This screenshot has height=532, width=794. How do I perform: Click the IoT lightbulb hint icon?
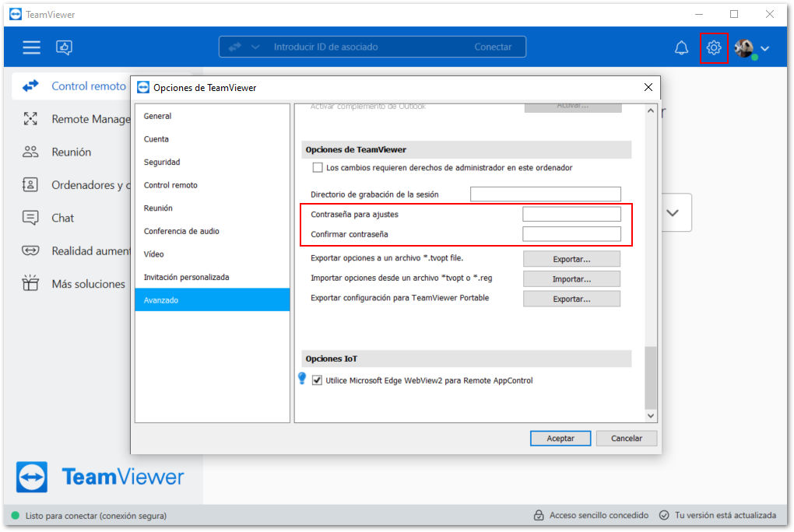click(302, 378)
